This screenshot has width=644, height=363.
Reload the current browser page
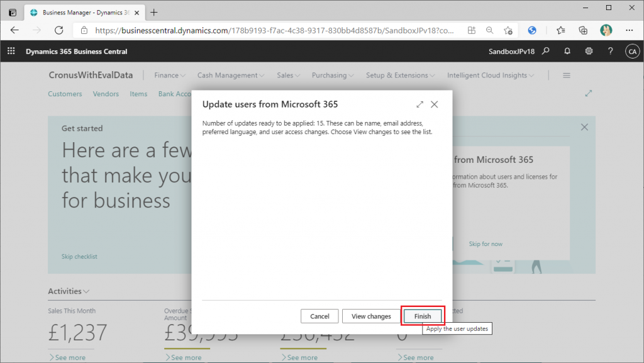coord(59,30)
